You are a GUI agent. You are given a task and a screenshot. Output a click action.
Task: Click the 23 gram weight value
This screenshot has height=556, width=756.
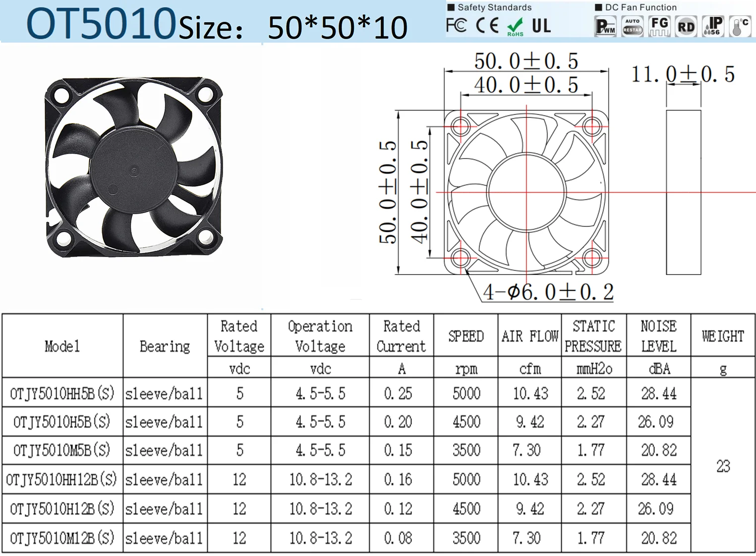pyautogui.click(x=723, y=466)
